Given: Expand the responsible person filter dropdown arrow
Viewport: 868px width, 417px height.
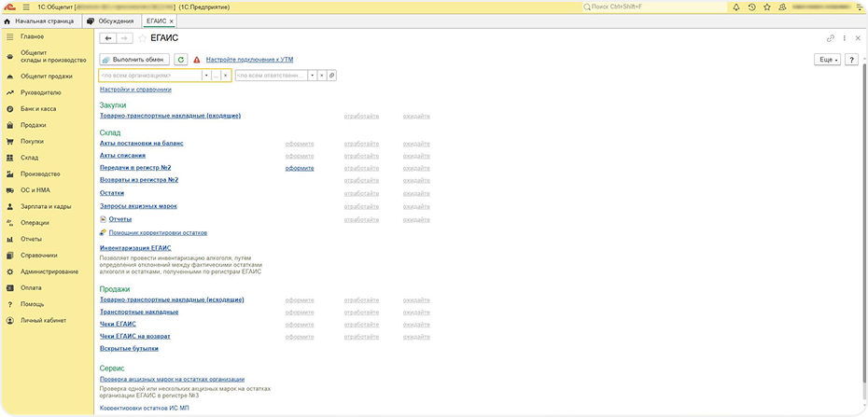Looking at the screenshot, I should pos(313,76).
